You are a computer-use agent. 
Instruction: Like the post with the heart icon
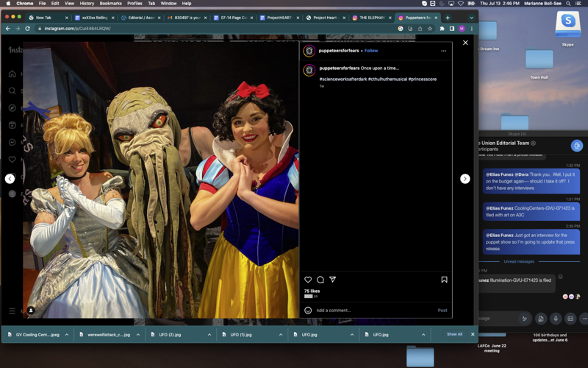[x=308, y=280]
